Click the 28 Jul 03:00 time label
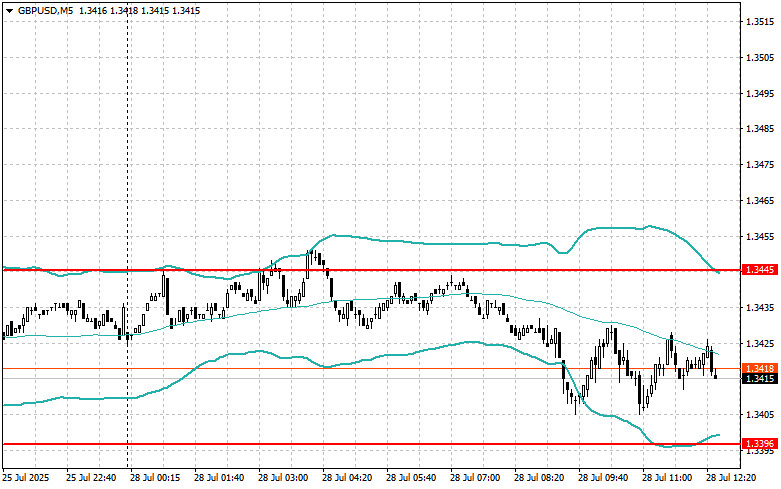781x489 pixels. tap(283, 478)
